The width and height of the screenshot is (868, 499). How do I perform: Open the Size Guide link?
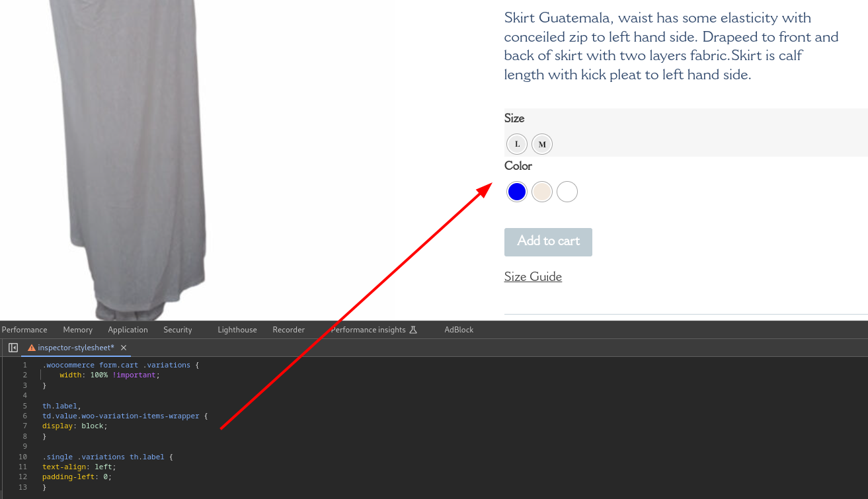pos(533,276)
